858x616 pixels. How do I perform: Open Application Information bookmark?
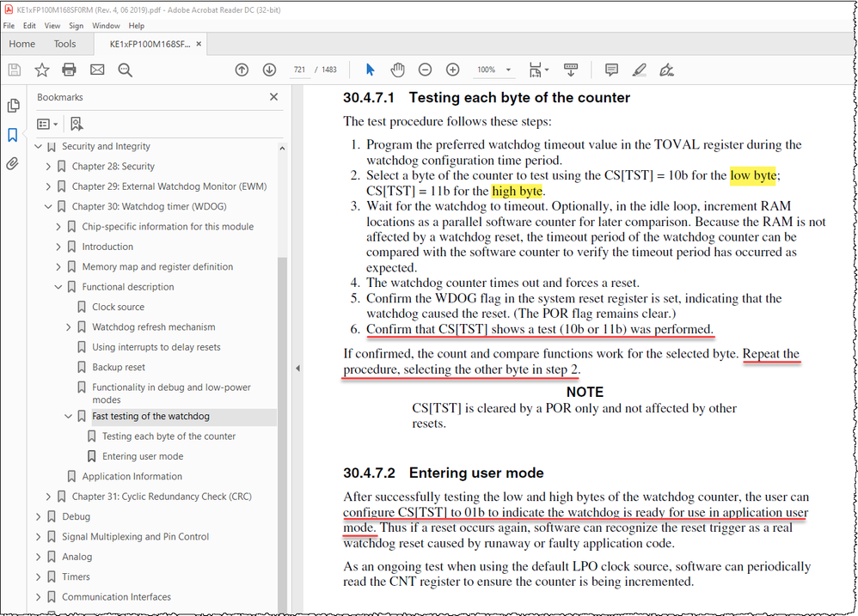(x=132, y=477)
